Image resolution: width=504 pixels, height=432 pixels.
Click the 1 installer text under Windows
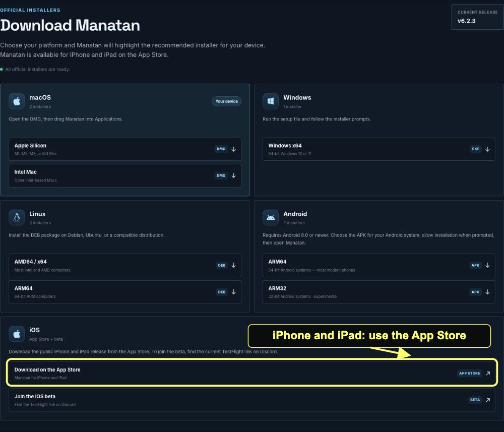click(x=292, y=106)
